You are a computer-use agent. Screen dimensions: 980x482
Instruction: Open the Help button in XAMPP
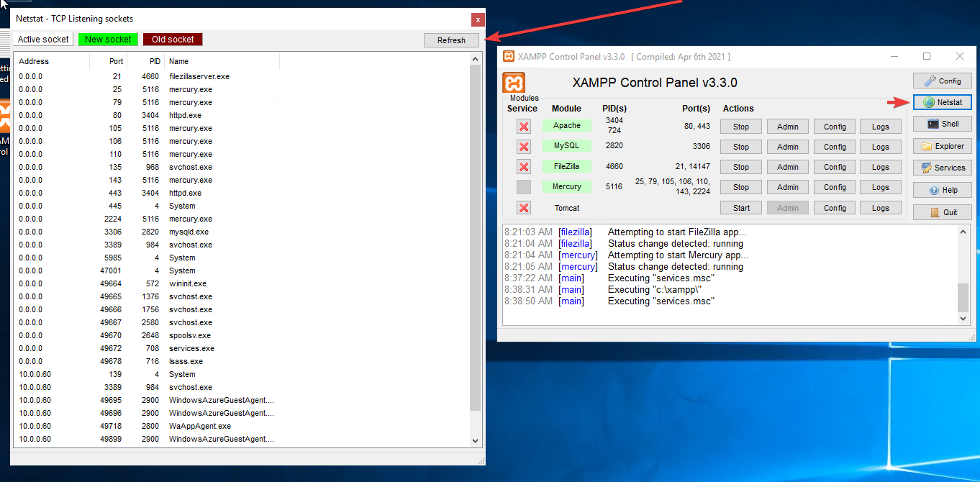(x=942, y=191)
